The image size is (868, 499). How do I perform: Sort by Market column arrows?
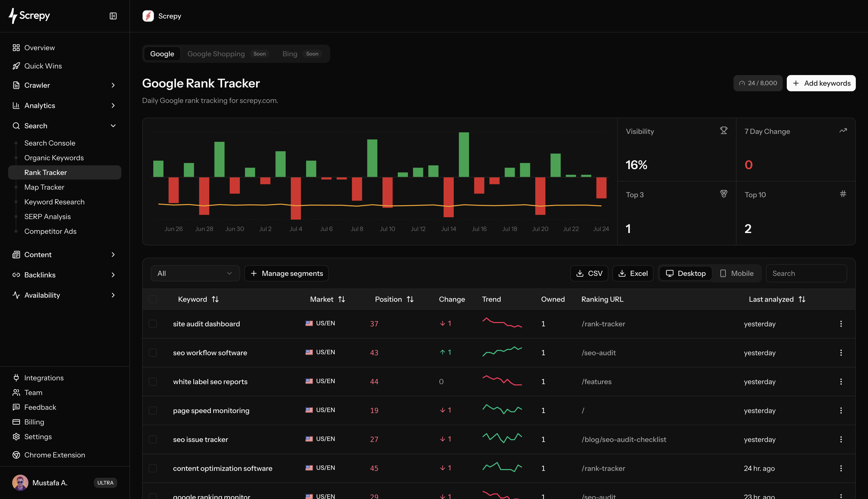(342, 299)
